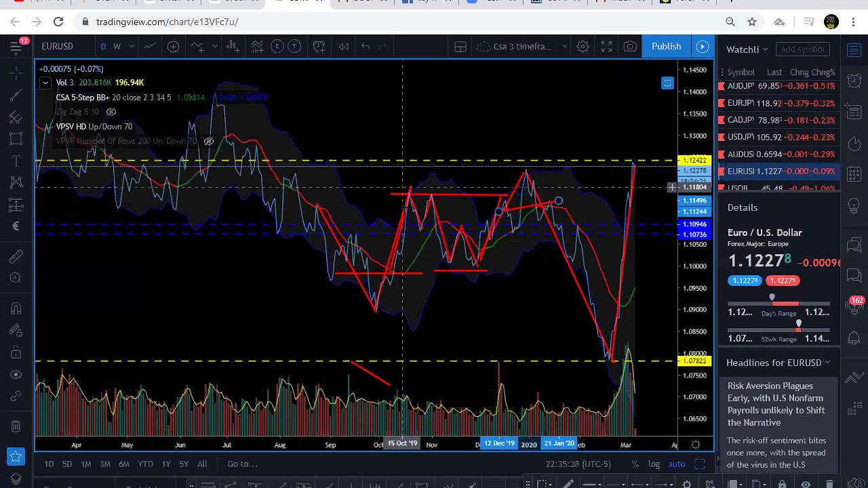Take a chart snapshot camera icon
Viewport: 868px width, 488px height.
tap(630, 46)
